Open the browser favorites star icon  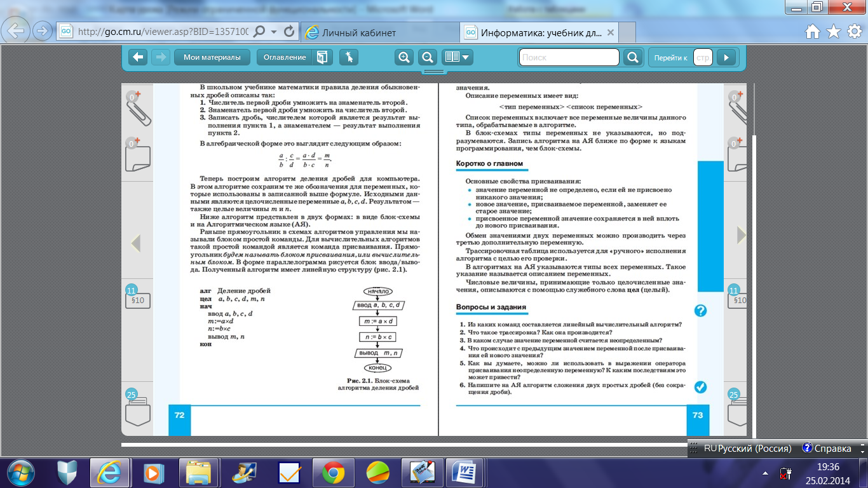point(833,32)
